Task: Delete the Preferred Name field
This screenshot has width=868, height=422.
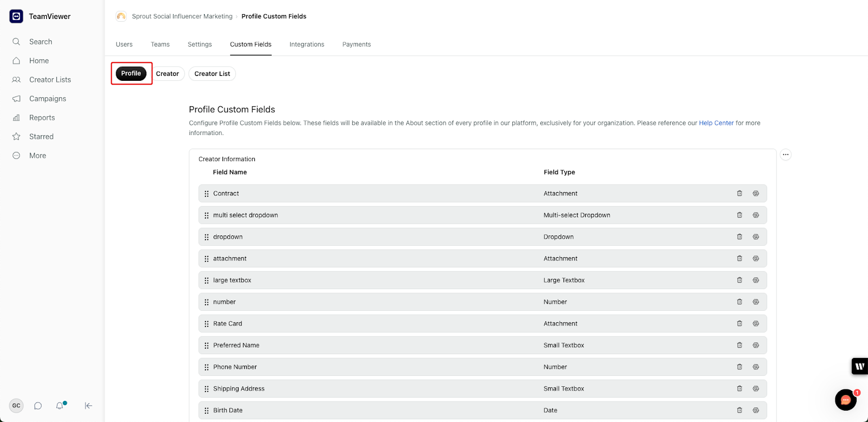Action: tap(739, 346)
